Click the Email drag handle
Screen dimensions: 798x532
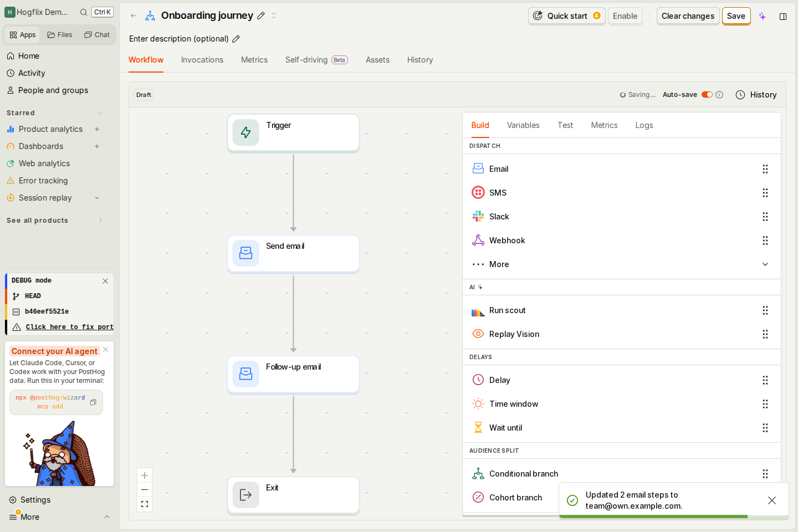click(x=765, y=169)
